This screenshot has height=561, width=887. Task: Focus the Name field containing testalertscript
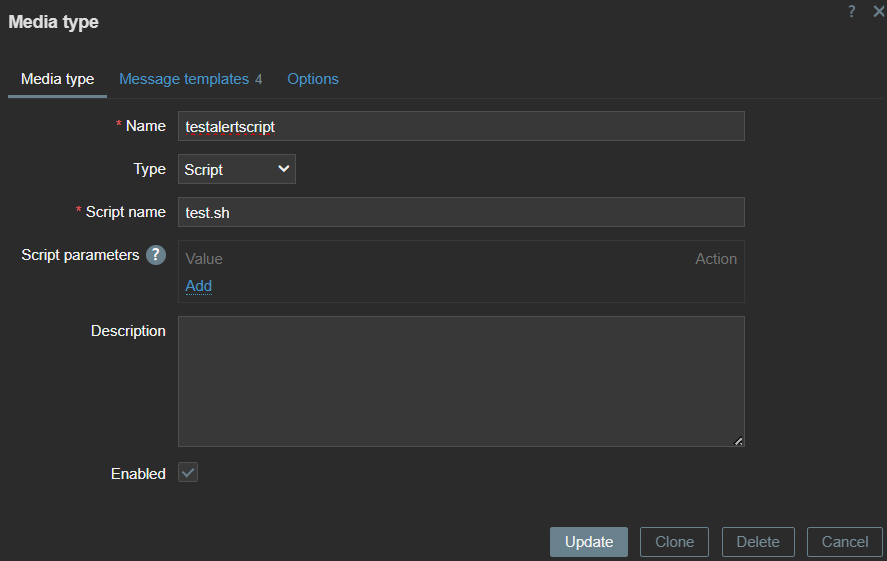(461, 127)
